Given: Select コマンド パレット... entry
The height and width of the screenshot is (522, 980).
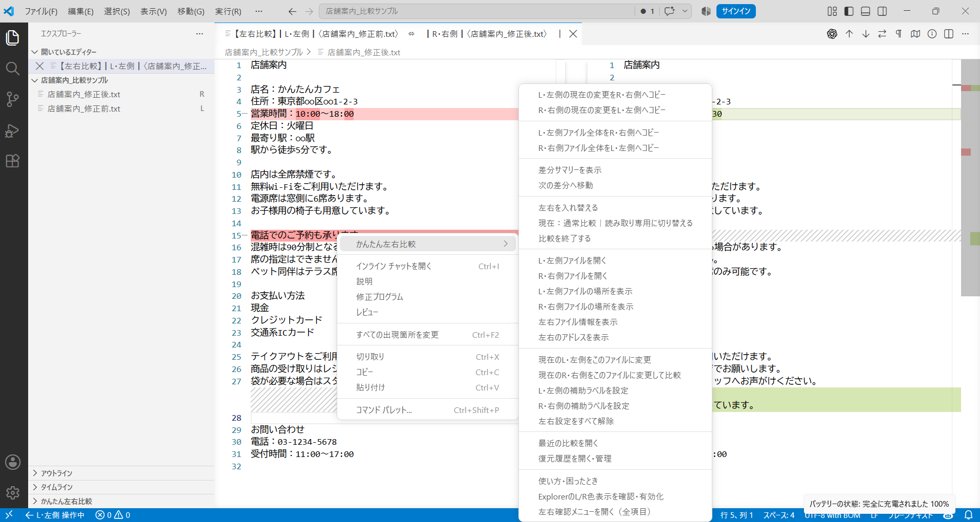Looking at the screenshot, I should coord(428,410).
